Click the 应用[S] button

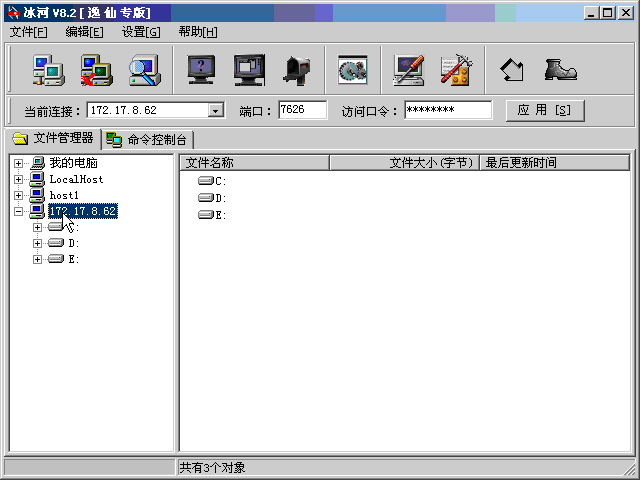point(545,111)
